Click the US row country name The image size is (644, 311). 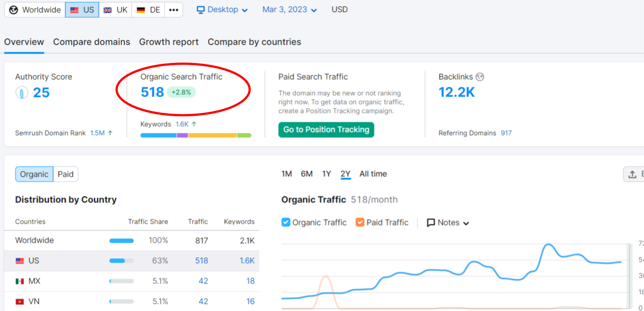(x=34, y=261)
